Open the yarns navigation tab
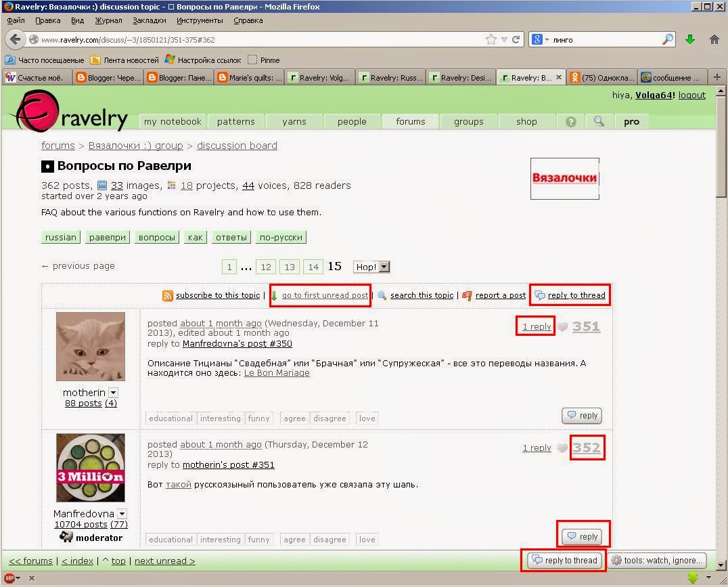The image size is (728, 587). (x=294, y=121)
